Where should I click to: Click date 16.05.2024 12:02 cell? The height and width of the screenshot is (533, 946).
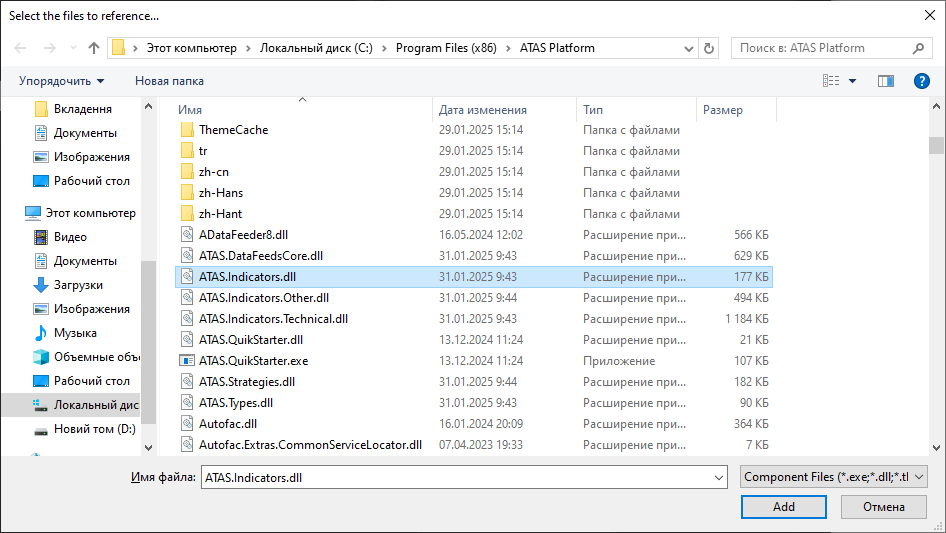coord(481,235)
